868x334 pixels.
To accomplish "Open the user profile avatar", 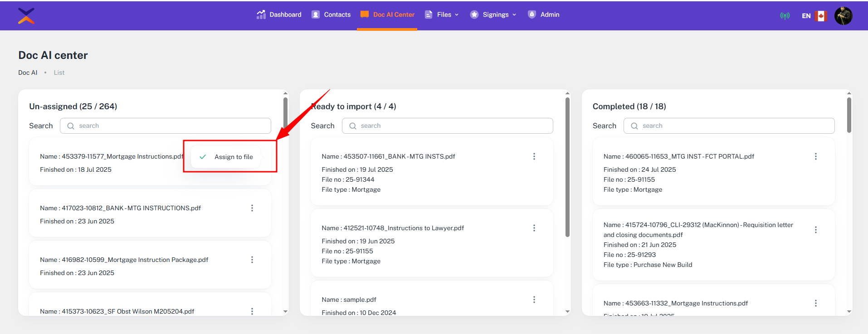I will point(843,16).
